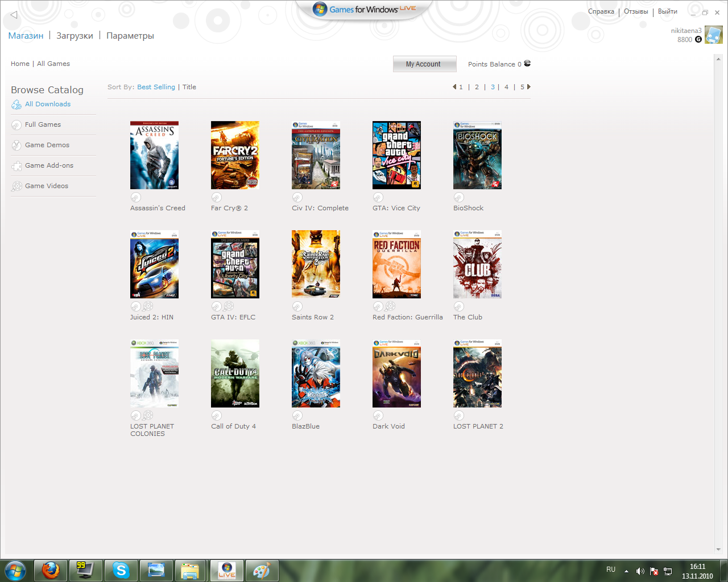Open the LOST PLANET 2 cover thumbnail
Viewport: 728px width, 582px height.
pyautogui.click(x=477, y=373)
